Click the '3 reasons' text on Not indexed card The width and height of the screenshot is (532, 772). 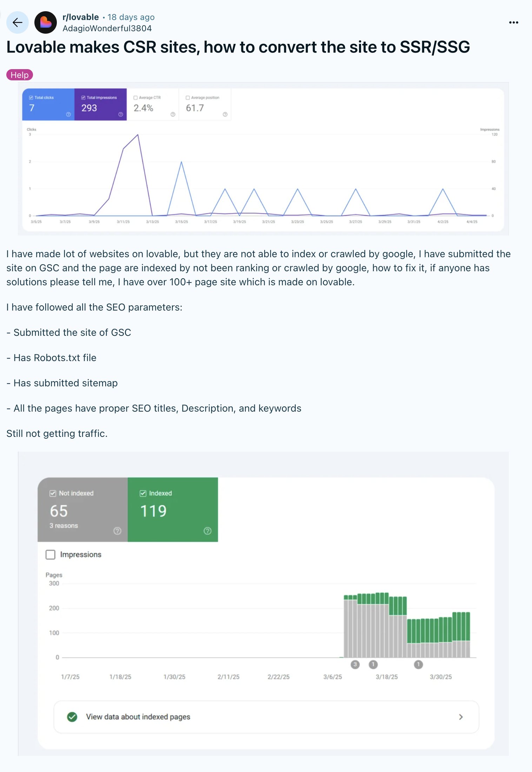pyautogui.click(x=64, y=526)
